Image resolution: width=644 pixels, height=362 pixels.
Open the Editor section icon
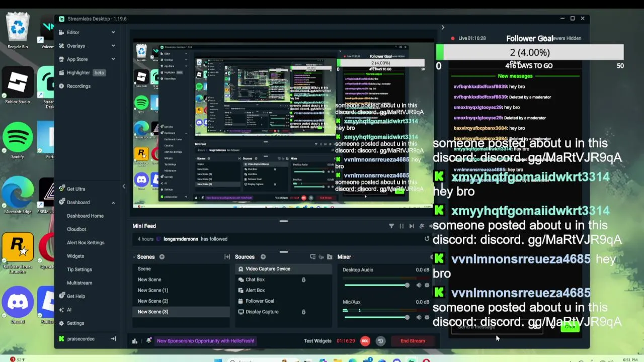click(62, 32)
